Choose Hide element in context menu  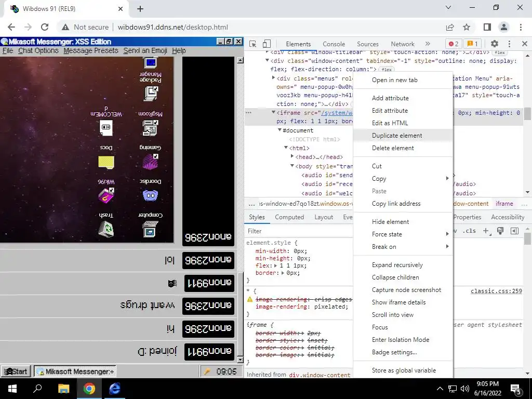click(x=403, y=221)
